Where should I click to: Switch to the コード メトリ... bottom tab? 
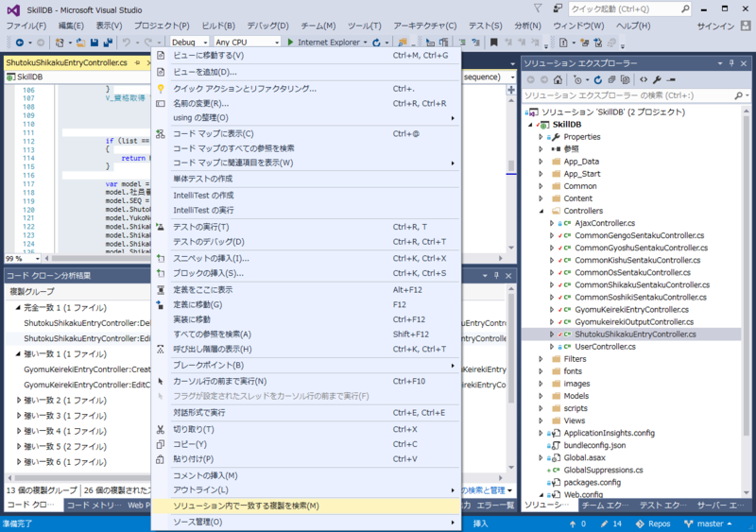coord(94,505)
